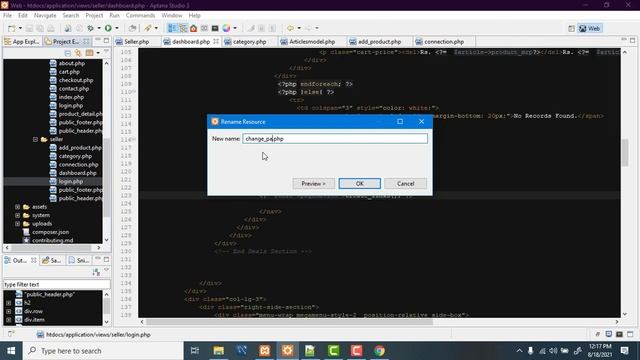Open the Debug dropdown arrow
Screen dimensions: 640x360
pos(99,28)
